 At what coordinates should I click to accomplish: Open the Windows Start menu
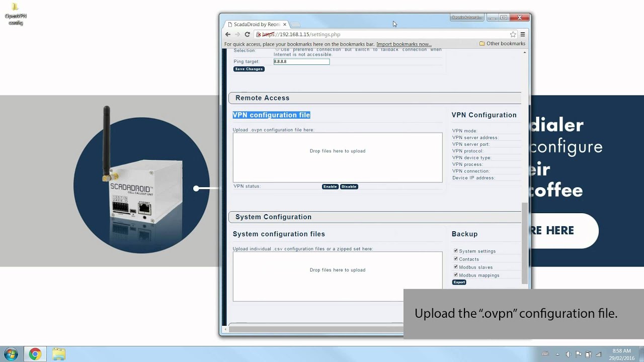point(11,354)
